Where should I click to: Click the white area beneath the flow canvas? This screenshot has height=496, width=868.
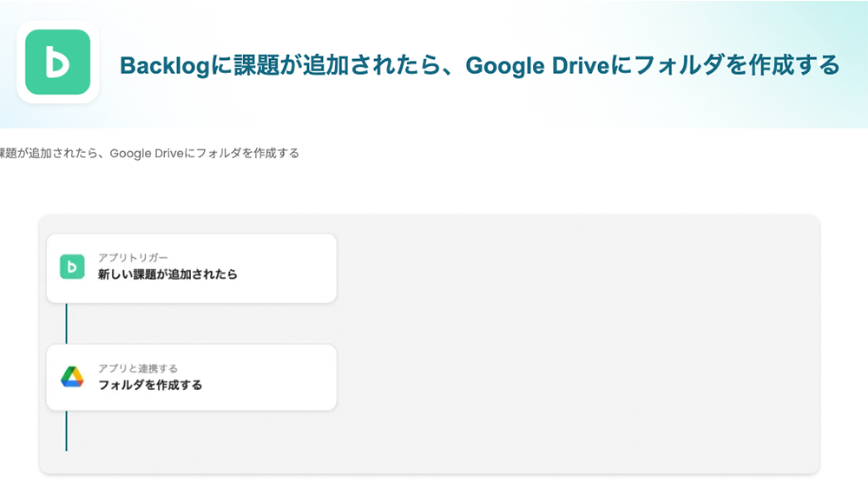click(434, 486)
